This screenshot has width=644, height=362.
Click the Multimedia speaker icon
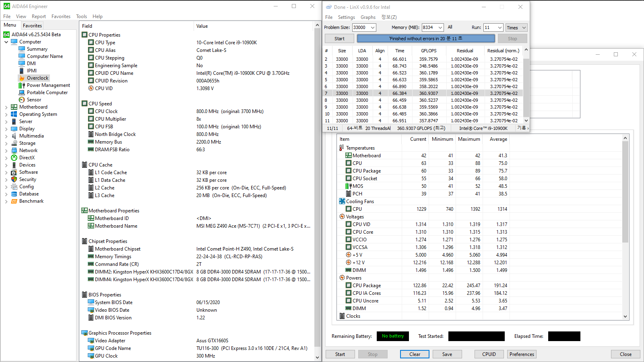coord(14,136)
